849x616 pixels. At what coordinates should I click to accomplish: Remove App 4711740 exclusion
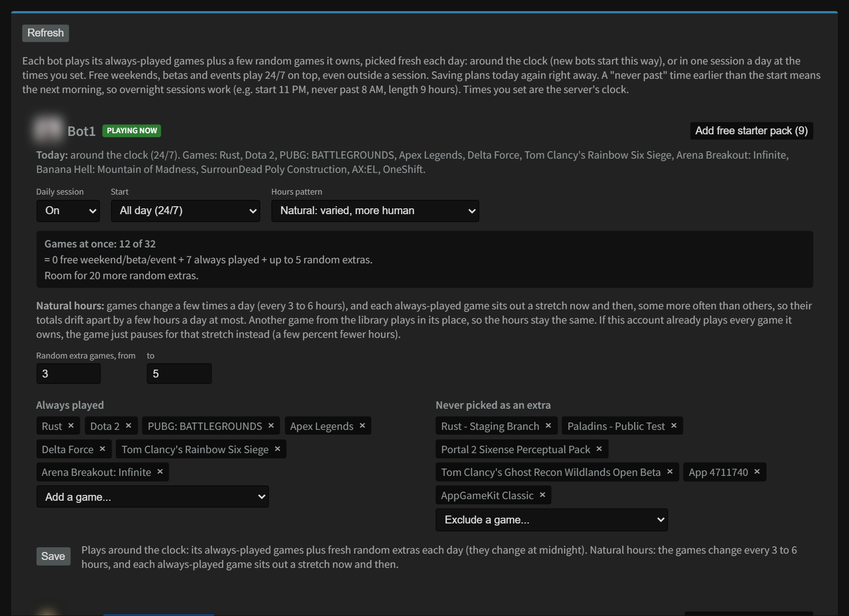(x=757, y=472)
